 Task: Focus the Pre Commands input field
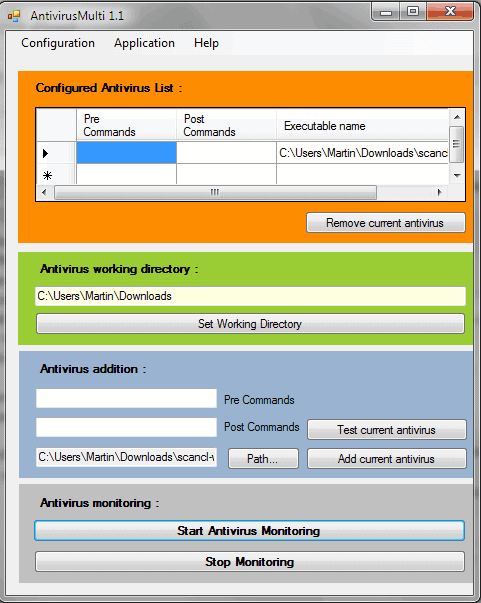(126, 398)
